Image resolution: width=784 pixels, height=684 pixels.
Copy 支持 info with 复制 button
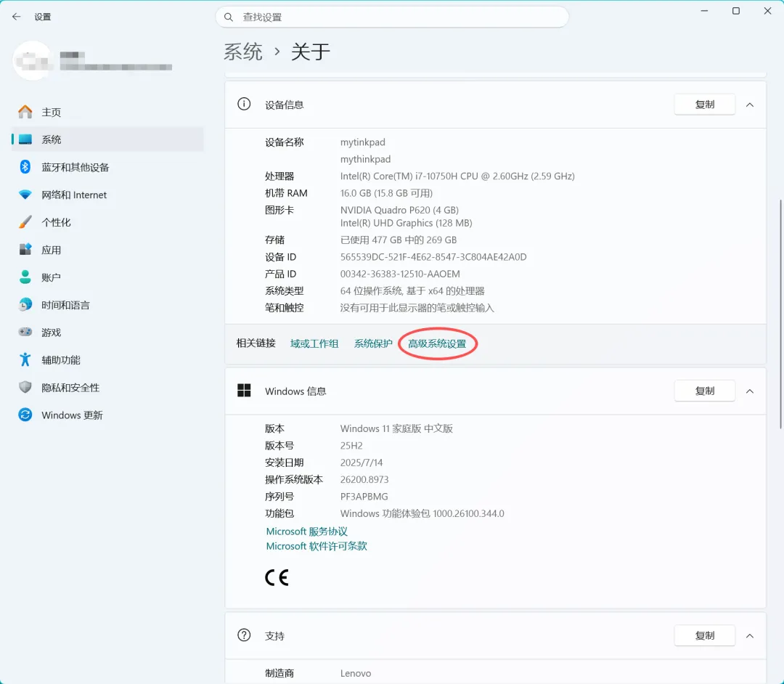704,635
